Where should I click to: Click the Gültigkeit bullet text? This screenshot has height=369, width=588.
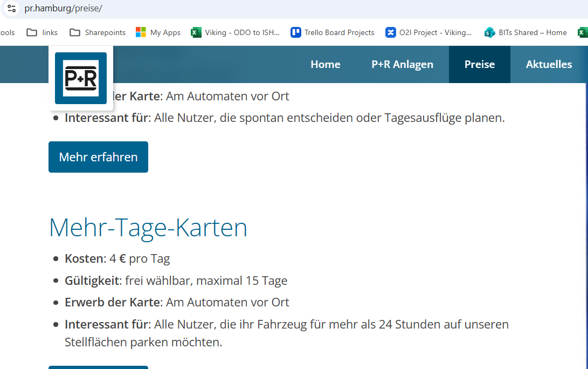pyautogui.click(x=176, y=281)
